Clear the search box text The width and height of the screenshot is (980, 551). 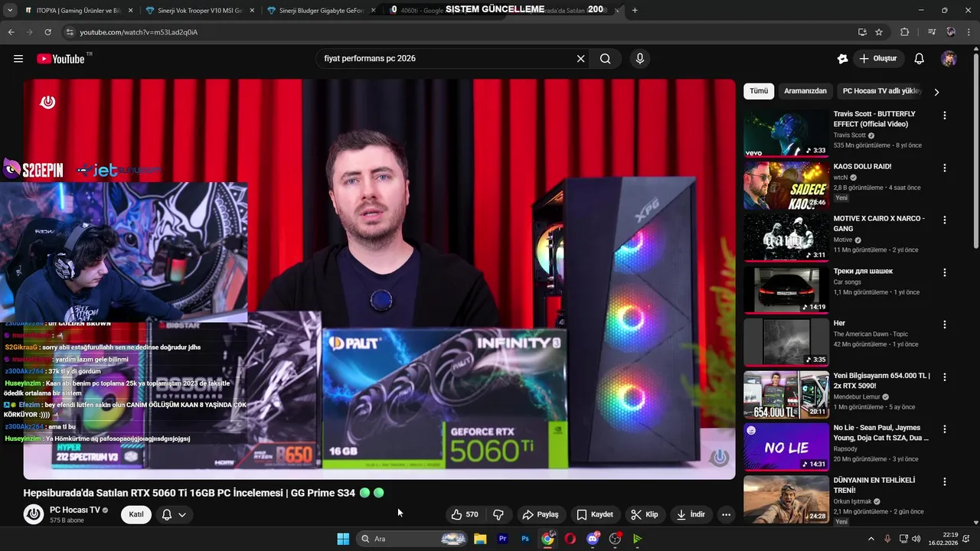click(x=580, y=59)
